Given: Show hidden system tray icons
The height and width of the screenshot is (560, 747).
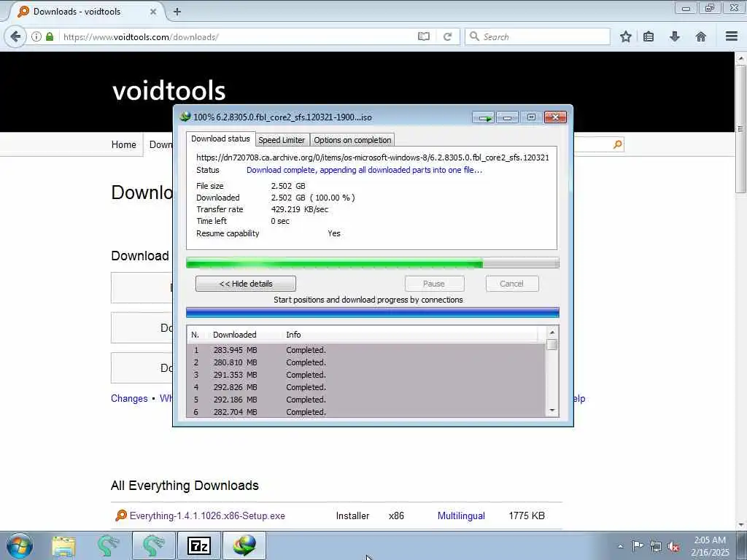Looking at the screenshot, I should click(620, 547).
